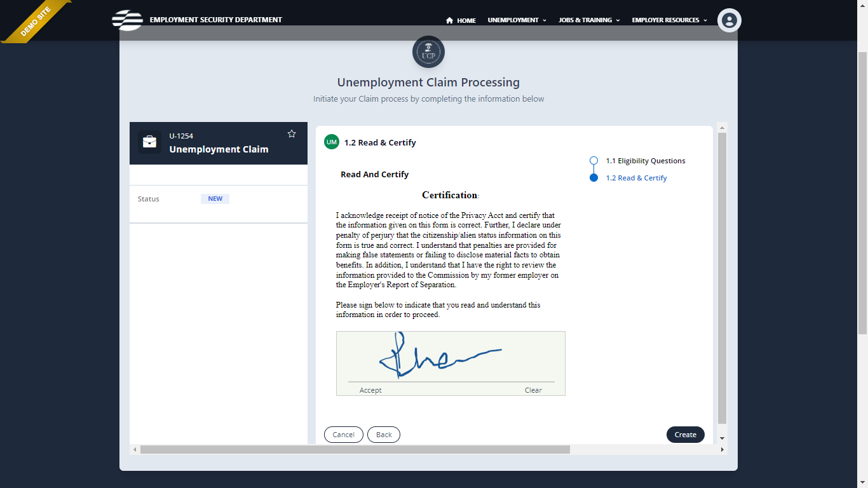This screenshot has height=488, width=868.
Task: Click the 1.2 Read & Certify step circle
Action: click(x=593, y=178)
